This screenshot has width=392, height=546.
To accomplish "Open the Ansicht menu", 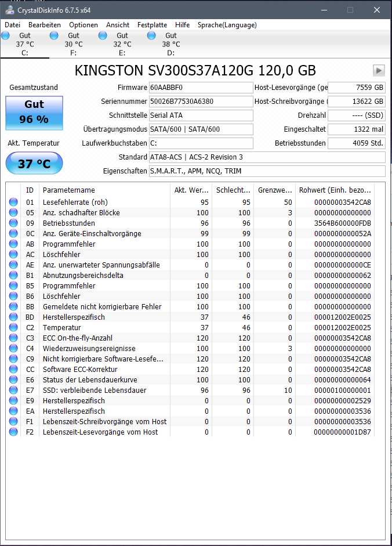I will tap(118, 25).
